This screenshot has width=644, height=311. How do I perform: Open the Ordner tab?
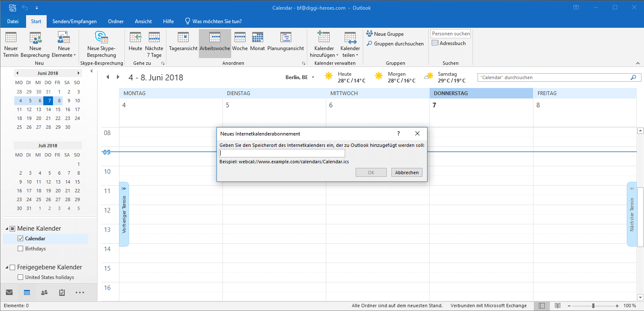click(x=116, y=21)
